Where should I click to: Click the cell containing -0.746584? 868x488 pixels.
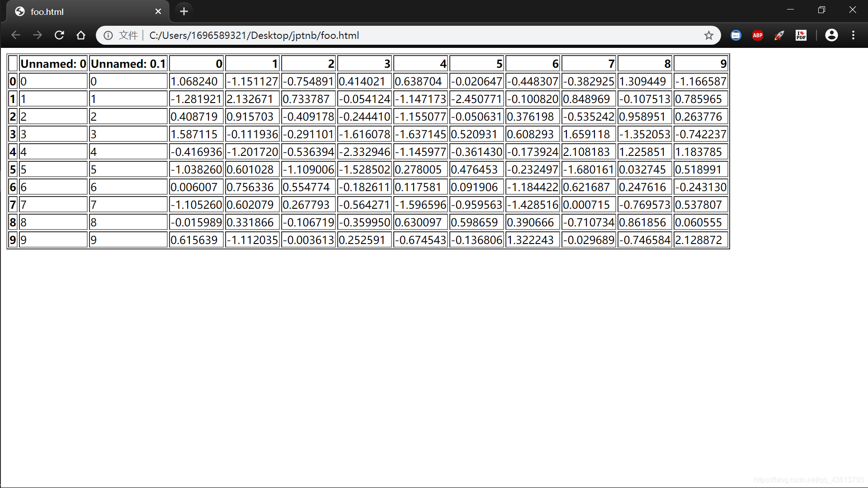[645, 240]
